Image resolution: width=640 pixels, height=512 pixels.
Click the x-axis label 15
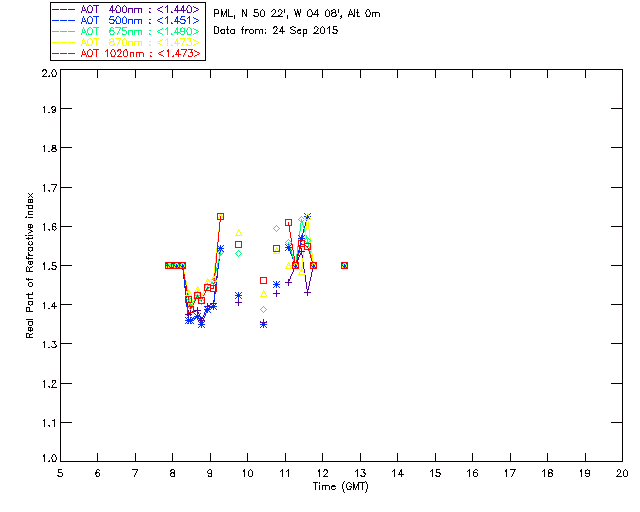(x=435, y=473)
